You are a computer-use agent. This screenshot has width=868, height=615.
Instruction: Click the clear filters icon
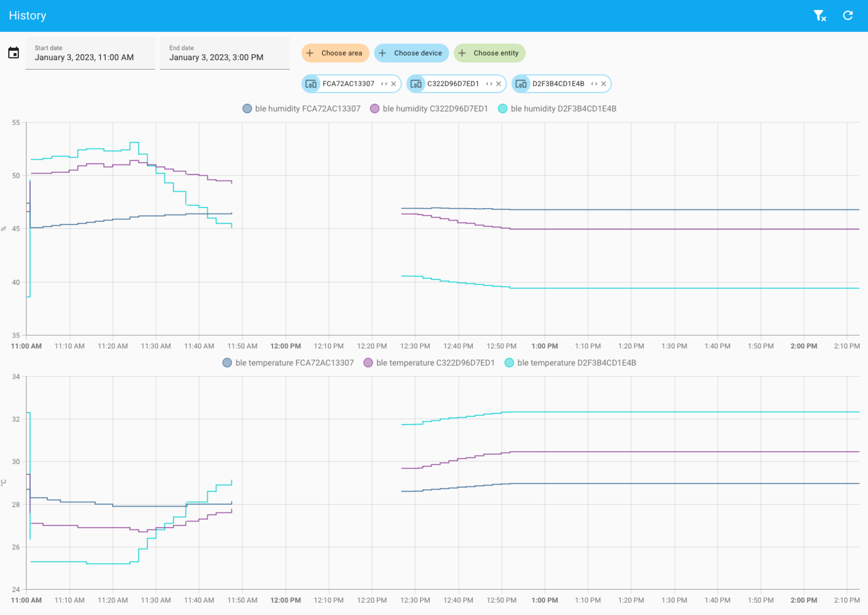820,16
